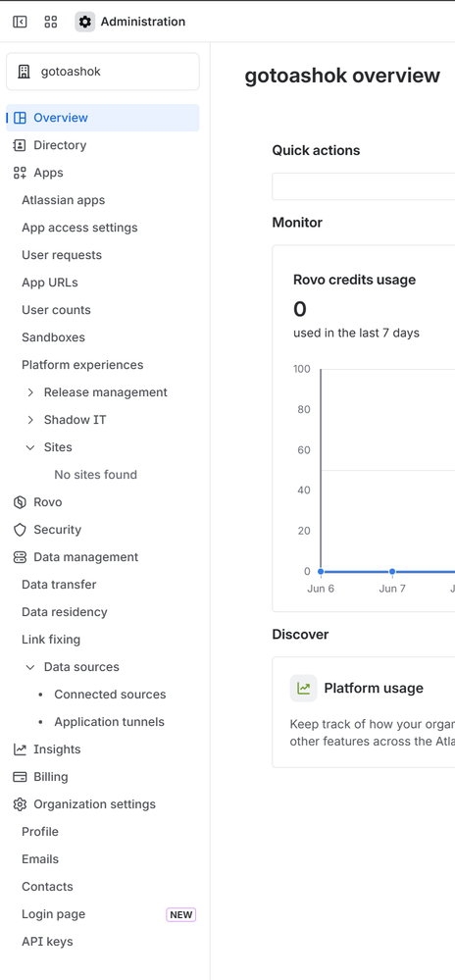Go to User requests
Viewport: 455px width, 980px height.
point(61,255)
